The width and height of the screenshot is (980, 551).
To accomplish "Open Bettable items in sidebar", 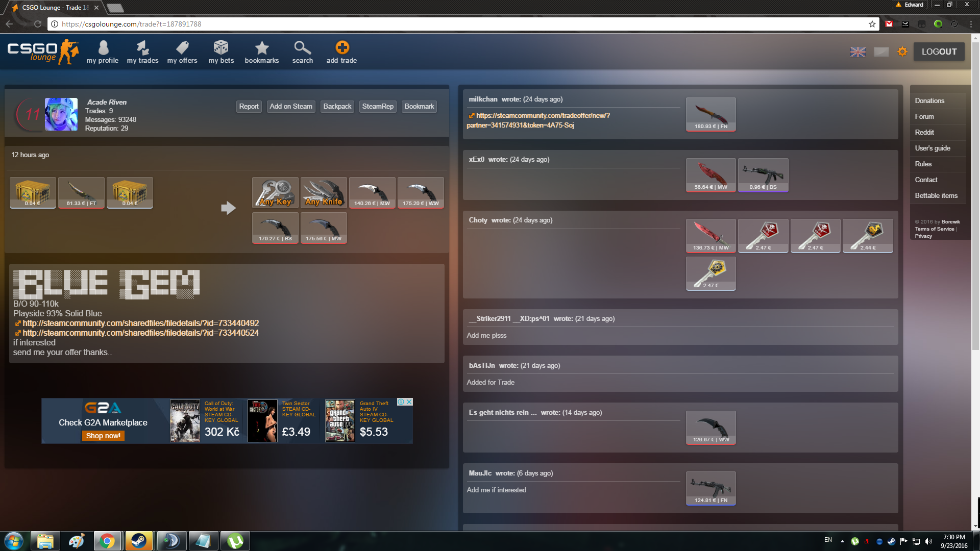I will coord(936,195).
